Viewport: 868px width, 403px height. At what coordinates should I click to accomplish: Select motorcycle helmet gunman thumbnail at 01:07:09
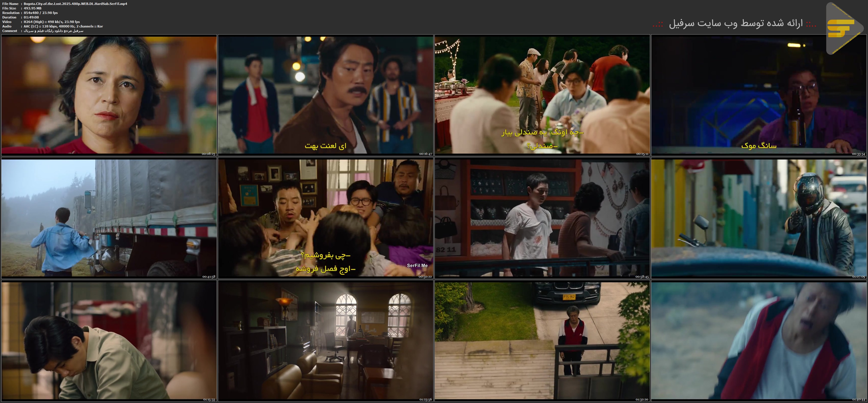[x=759, y=219]
